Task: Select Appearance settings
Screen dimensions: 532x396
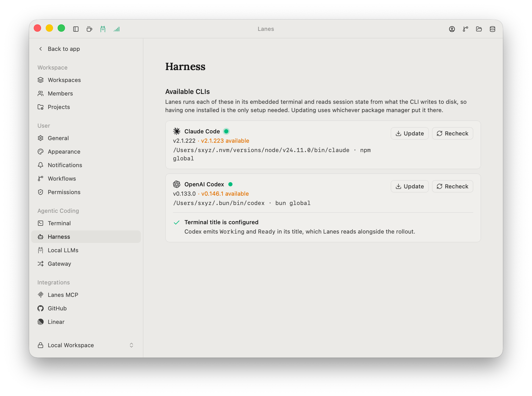Action: point(86,152)
